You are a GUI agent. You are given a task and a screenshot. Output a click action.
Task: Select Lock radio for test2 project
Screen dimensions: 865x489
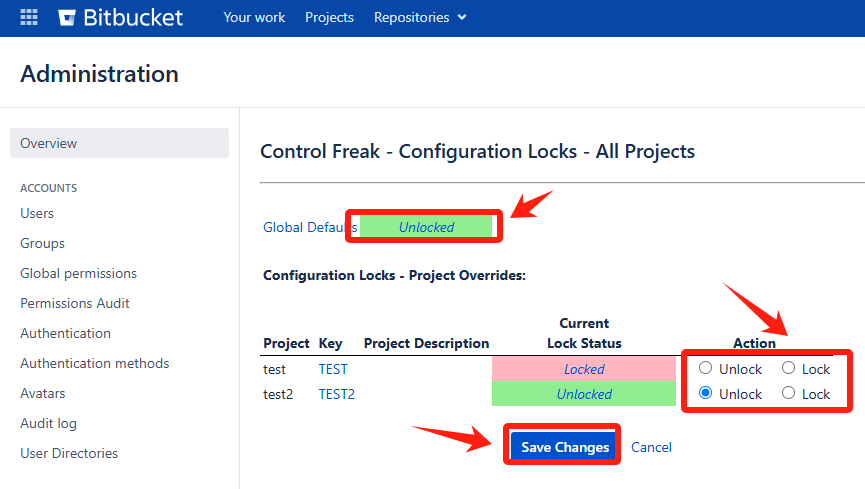pos(788,393)
